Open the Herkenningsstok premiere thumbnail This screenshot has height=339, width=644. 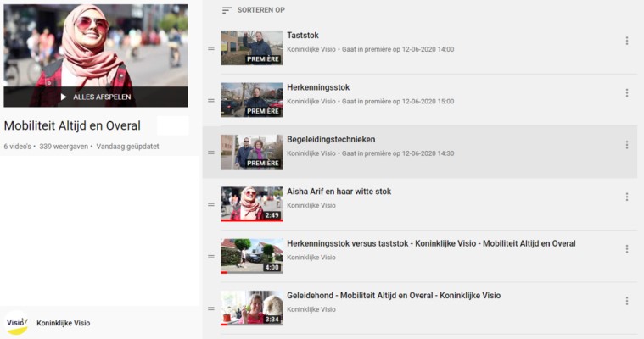point(252,100)
